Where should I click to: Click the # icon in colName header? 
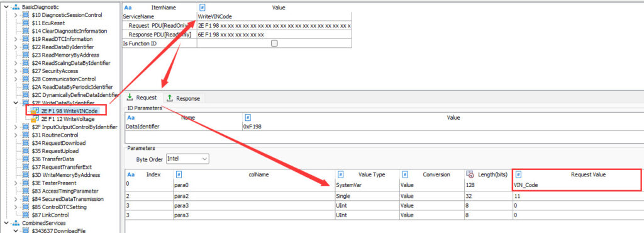click(179, 174)
